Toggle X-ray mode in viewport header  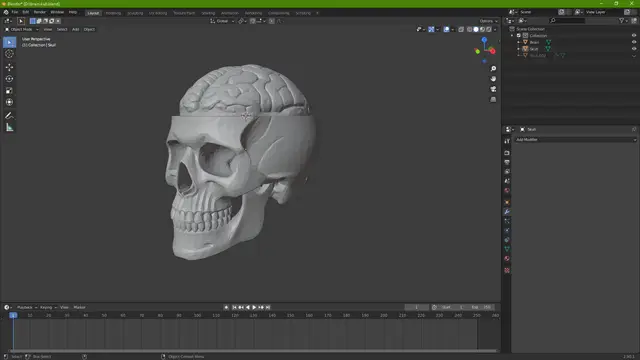click(x=461, y=29)
